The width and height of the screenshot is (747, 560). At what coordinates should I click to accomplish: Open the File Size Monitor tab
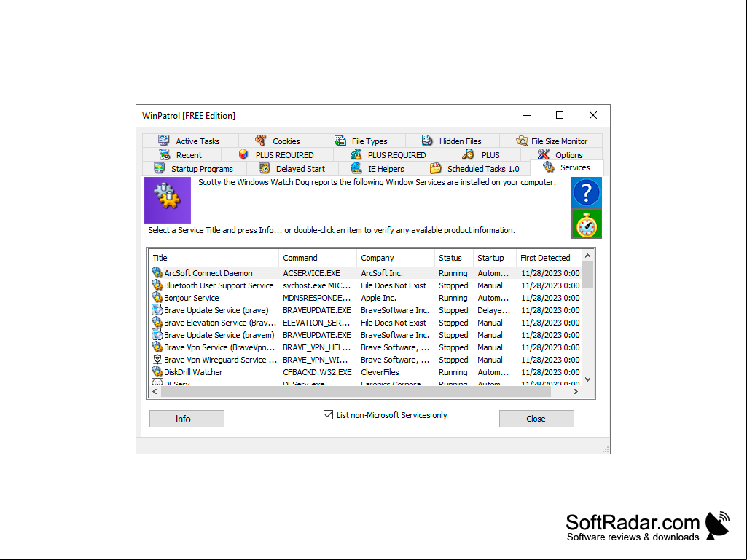tap(551, 141)
